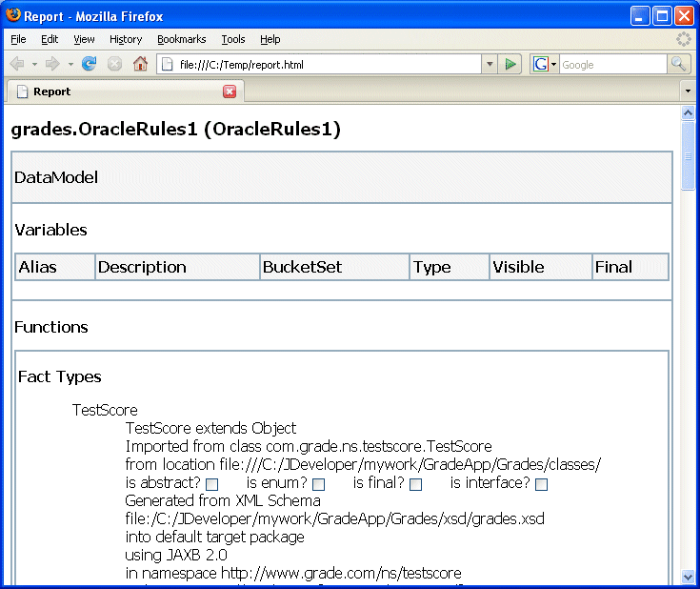Open the File menu
The width and height of the screenshot is (700, 589).
click(18, 39)
